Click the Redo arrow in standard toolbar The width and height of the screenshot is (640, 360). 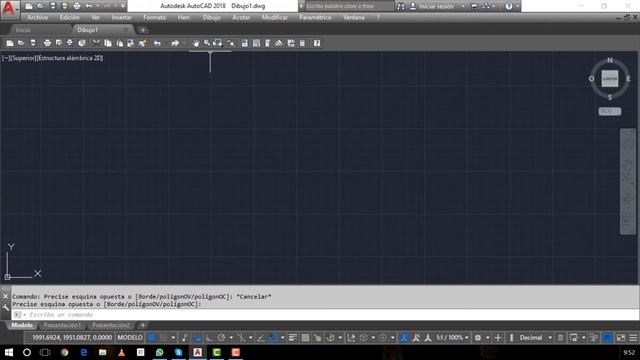(175, 43)
